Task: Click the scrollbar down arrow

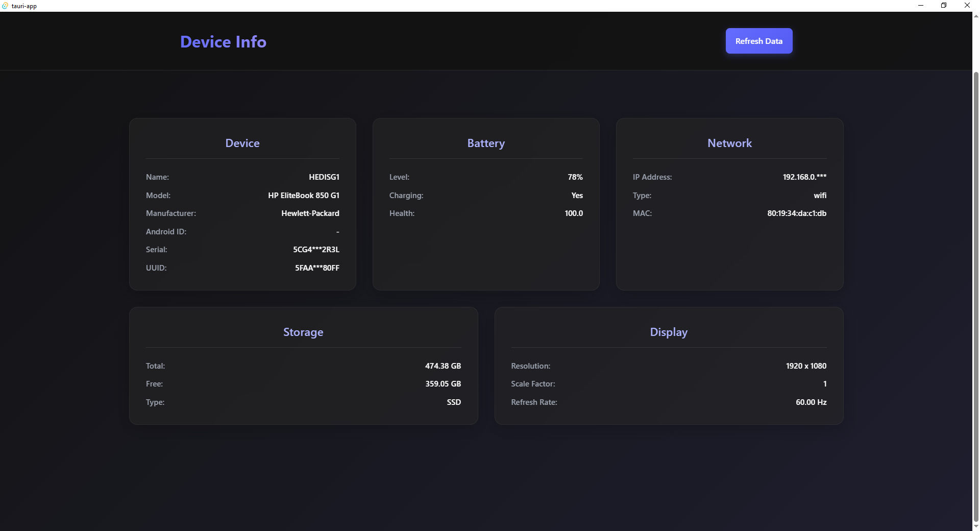Action: coord(975,526)
